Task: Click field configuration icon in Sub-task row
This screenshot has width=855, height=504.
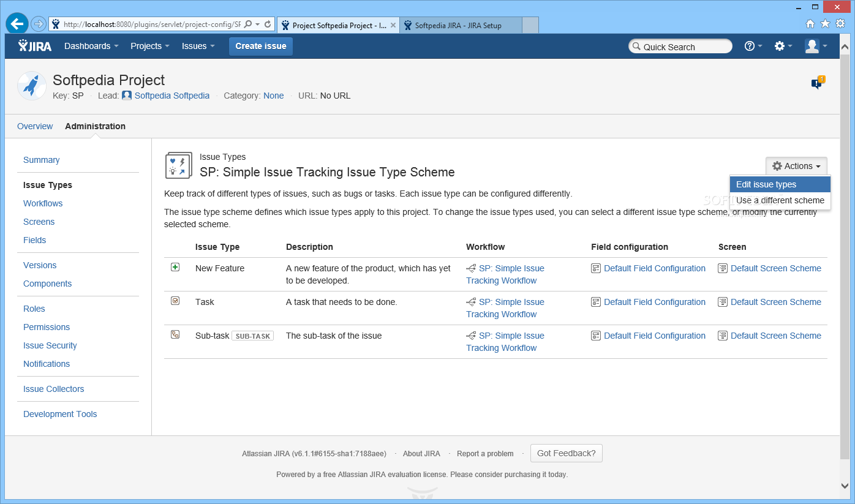Action: tap(596, 336)
